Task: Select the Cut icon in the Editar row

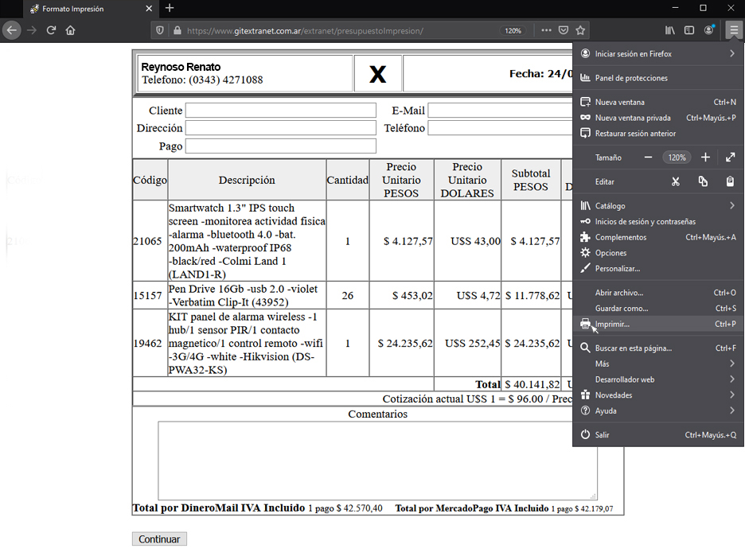Action: [676, 181]
